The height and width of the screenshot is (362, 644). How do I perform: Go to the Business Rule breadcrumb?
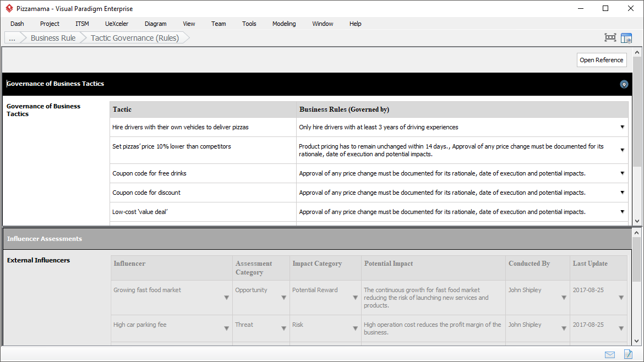click(53, 38)
